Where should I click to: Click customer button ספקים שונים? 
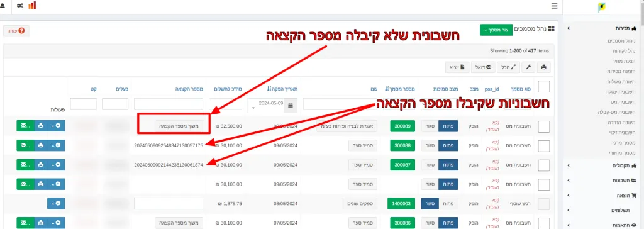360,203
